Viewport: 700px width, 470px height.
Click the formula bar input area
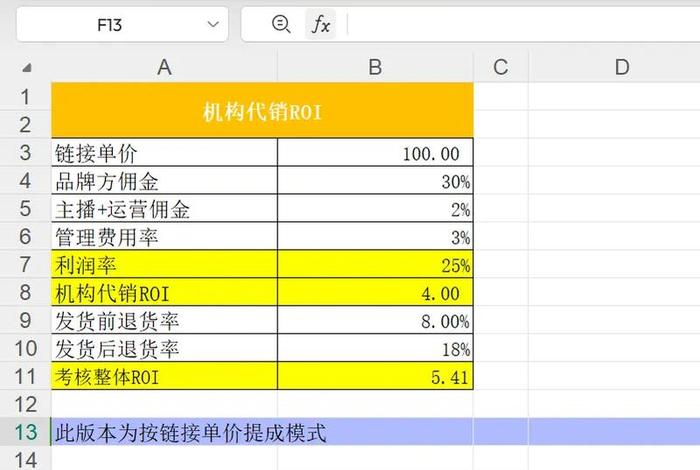pos(523,24)
